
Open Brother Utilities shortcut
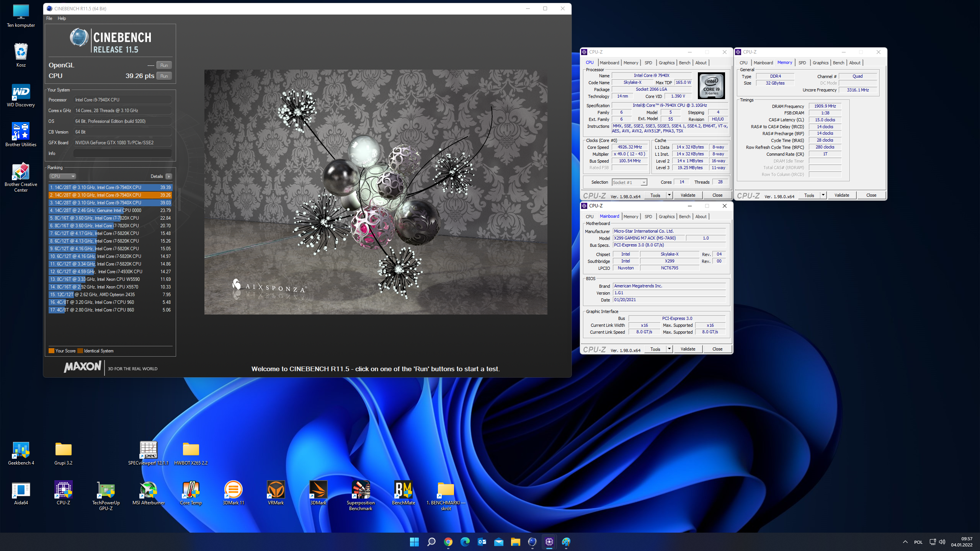[x=21, y=135]
